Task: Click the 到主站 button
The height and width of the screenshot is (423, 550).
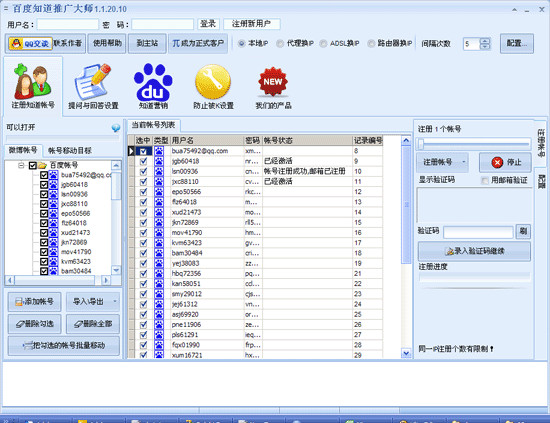Action: point(147,43)
